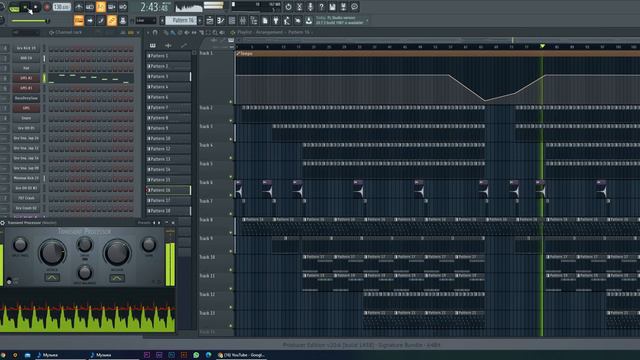Click the Hat channel button
Image resolution: width=640 pixels, height=360 pixels.
pyautogui.click(x=26, y=68)
